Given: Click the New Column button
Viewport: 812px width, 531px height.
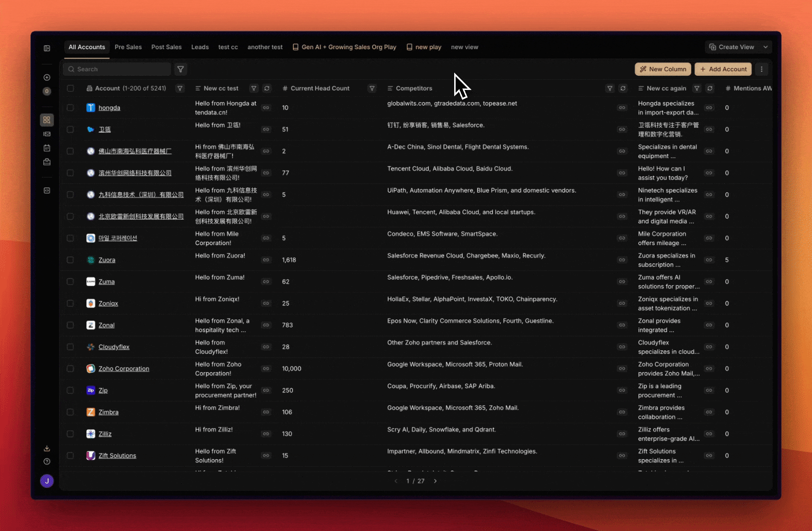Looking at the screenshot, I should 663,69.
